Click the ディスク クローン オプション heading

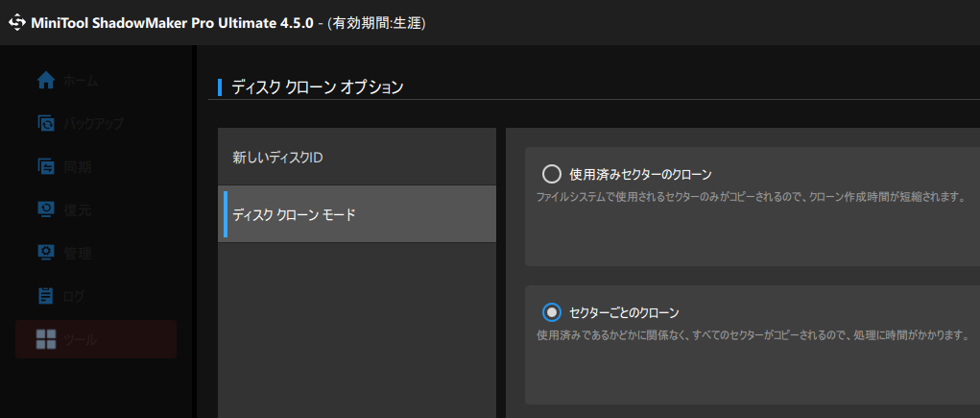[318, 87]
